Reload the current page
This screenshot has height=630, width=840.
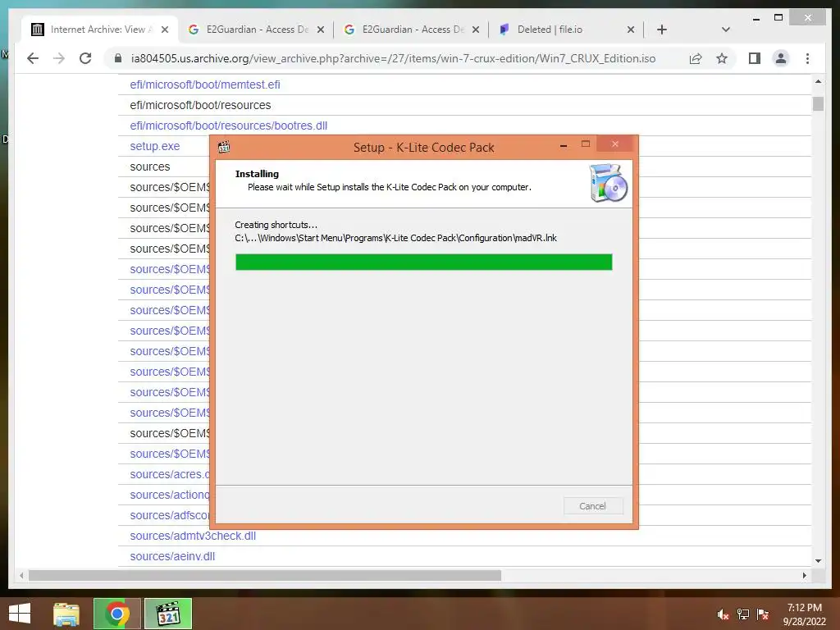[85, 58]
